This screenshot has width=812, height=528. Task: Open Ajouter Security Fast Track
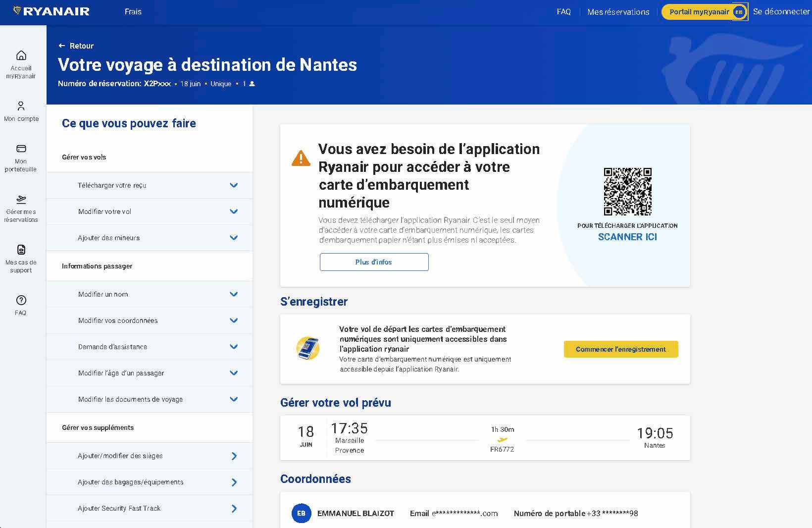[x=150, y=508]
